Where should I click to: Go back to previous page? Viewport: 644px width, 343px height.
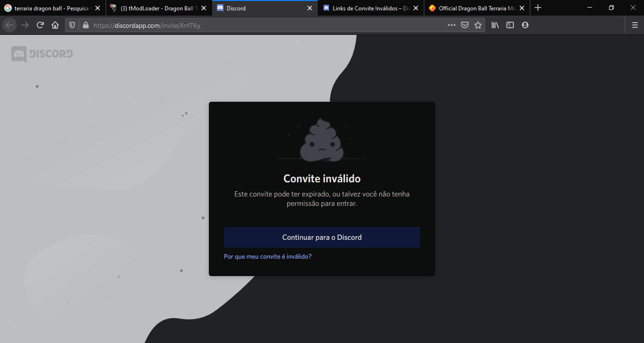[x=9, y=25]
